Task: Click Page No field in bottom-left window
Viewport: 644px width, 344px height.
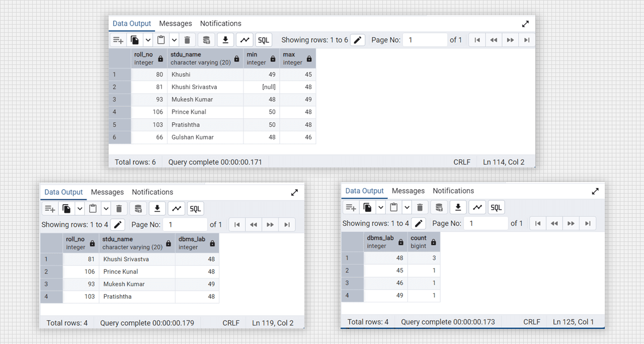Action: pyautogui.click(x=186, y=224)
